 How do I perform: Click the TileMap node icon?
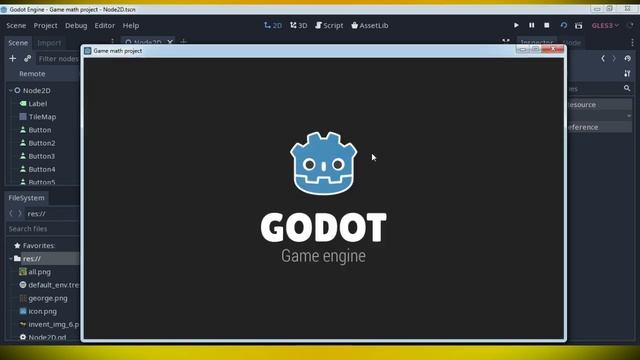23,117
